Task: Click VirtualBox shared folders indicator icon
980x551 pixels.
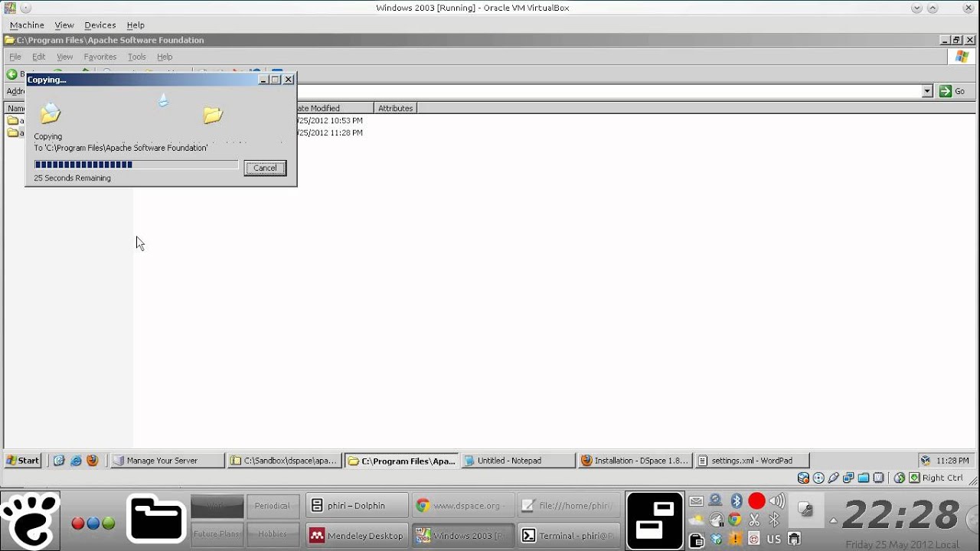Action: tap(864, 478)
